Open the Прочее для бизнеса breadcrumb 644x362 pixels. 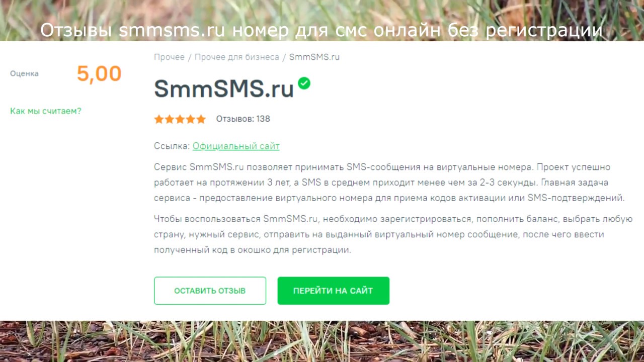[236, 57]
